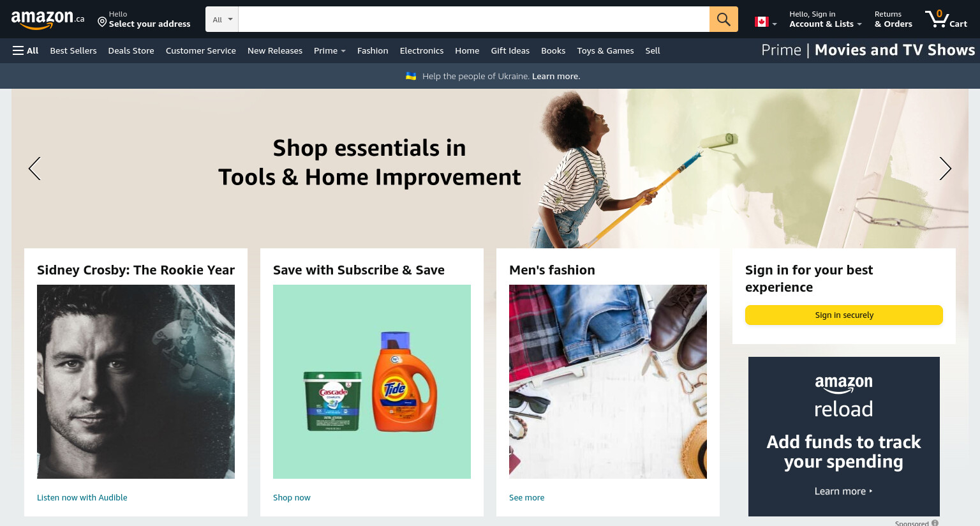Screen dimensions: 980x526
Task: Click the location pin address icon
Action: (102, 22)
